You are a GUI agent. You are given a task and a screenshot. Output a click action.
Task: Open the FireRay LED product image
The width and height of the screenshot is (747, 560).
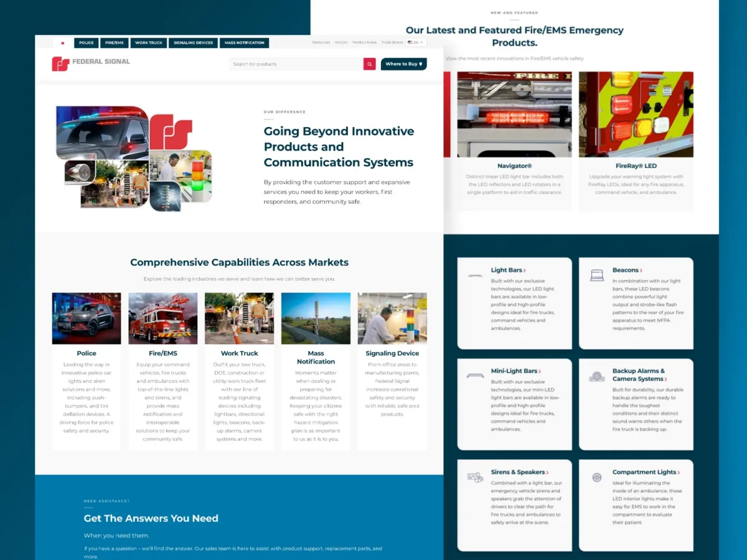pyautogui.click(x=636, y=114)
